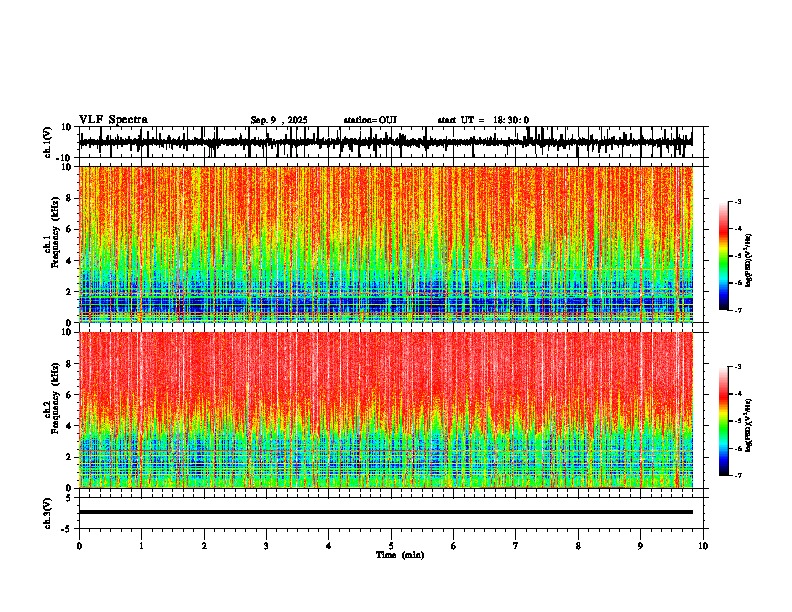The height and width of the screenshot is (612, 792).
Task: Click the ch.2 colorbar "log(PSD)(V²/Hz)" label
Action: click(x=749, y=426)
